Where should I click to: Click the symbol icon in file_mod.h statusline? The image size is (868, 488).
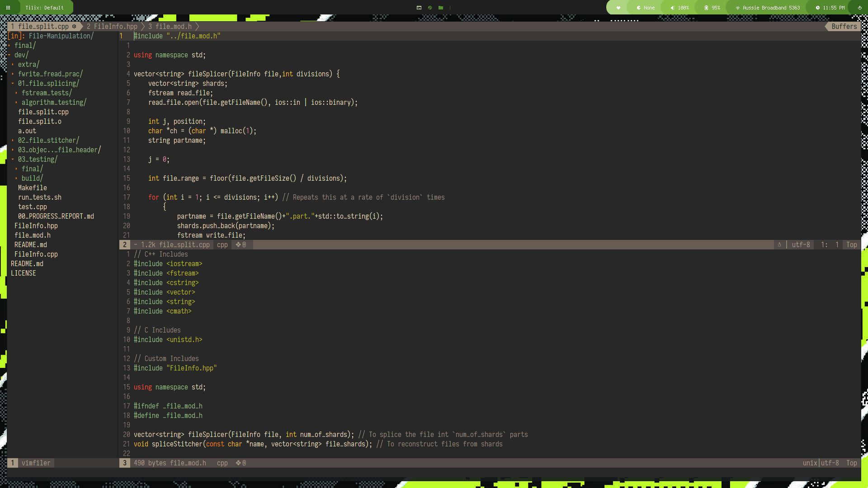click(241, 463)
